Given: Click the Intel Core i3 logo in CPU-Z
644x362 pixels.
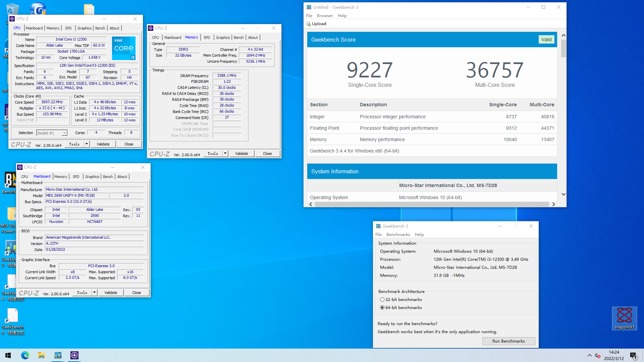Looking at the screenshot, I should coord(124,48).
